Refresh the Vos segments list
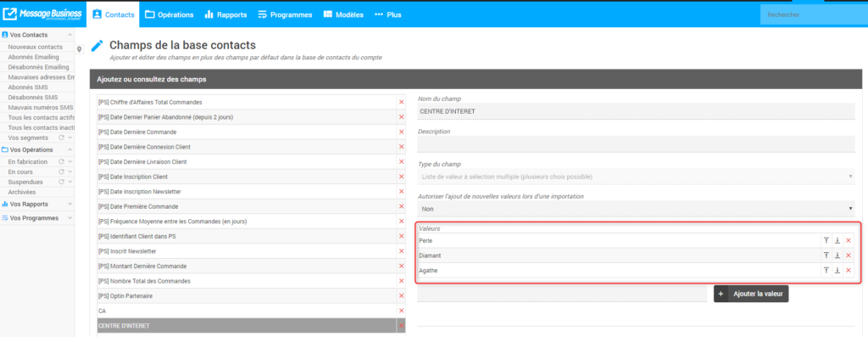The height and width of the screenshot is (337, 868). [62, 138]
